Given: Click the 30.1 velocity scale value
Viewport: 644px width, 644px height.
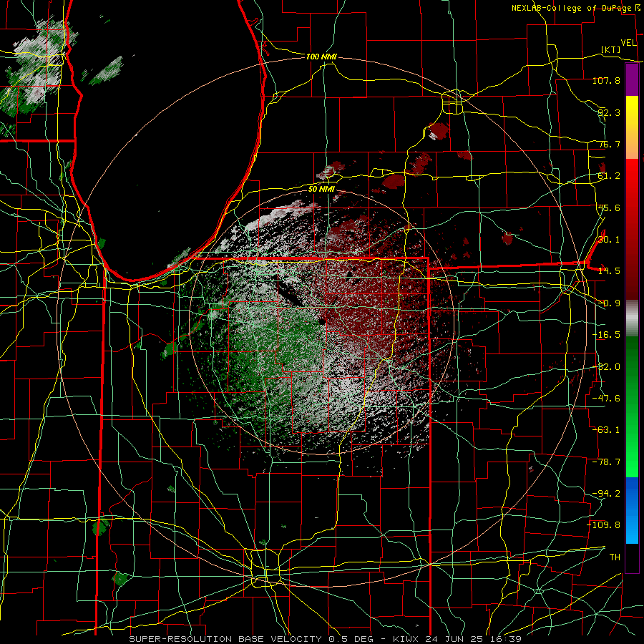Looking at the screenshot, I should (609, 240).
